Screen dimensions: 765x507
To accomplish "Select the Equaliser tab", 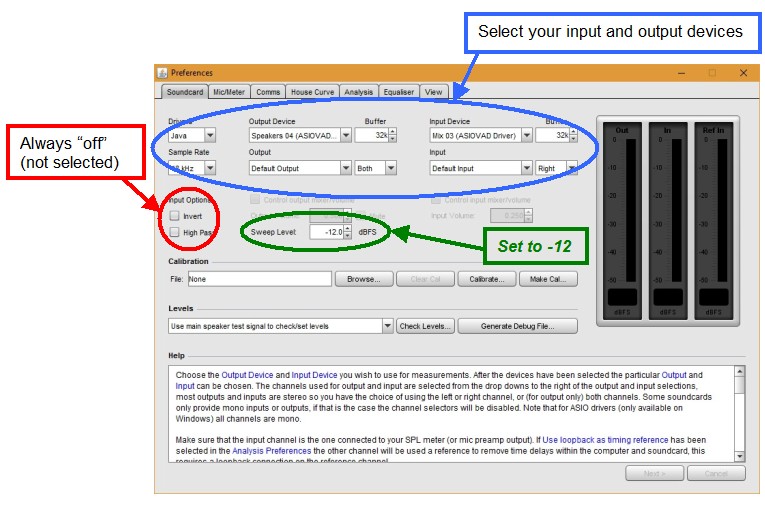I will click(x=399, y=92).
